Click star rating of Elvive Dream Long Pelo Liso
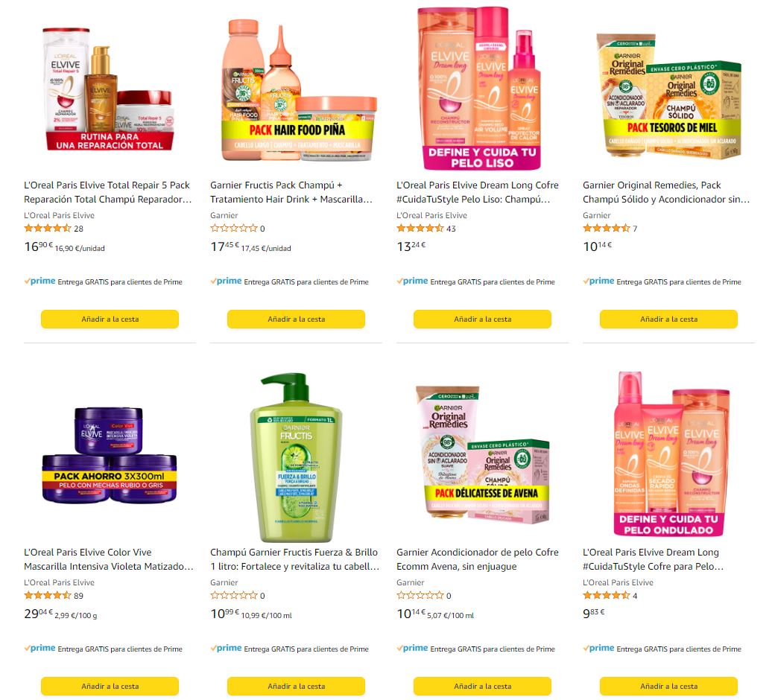Image resolution: width=772 pixels, height=700 pixels. (x=420, y=229)
